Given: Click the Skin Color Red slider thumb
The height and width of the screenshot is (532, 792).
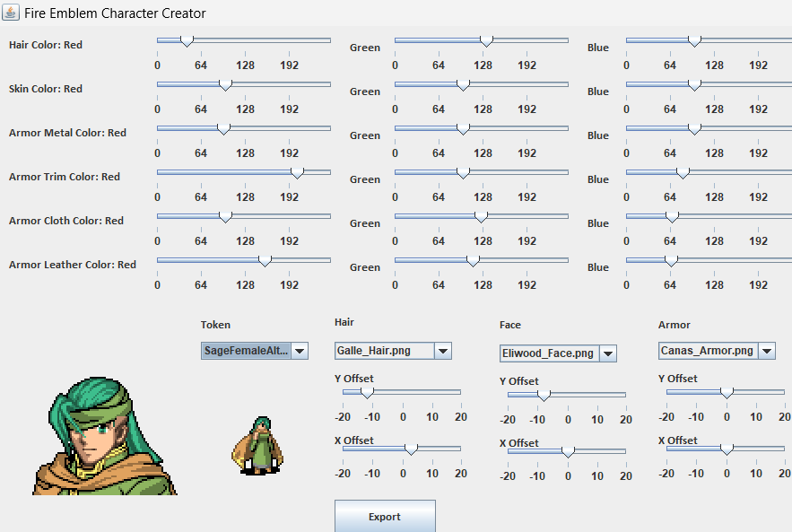Looking at the screenshot, I should (225, 85).
